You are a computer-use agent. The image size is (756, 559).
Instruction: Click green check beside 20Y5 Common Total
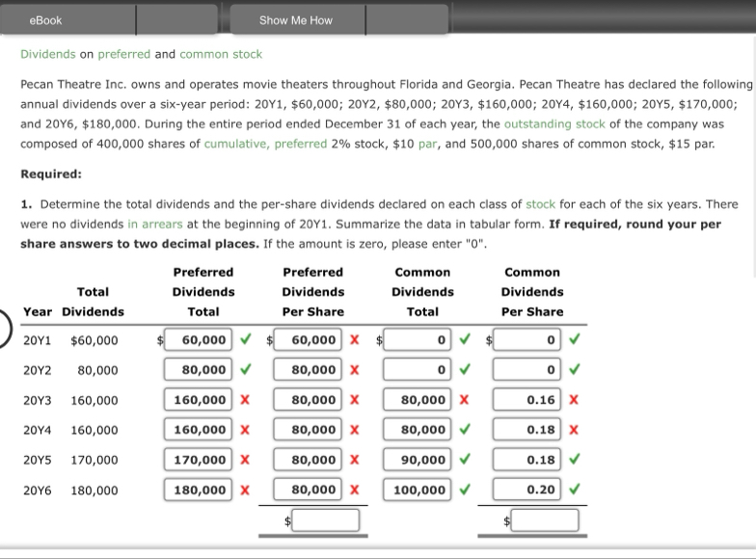(x=465, y=459)
